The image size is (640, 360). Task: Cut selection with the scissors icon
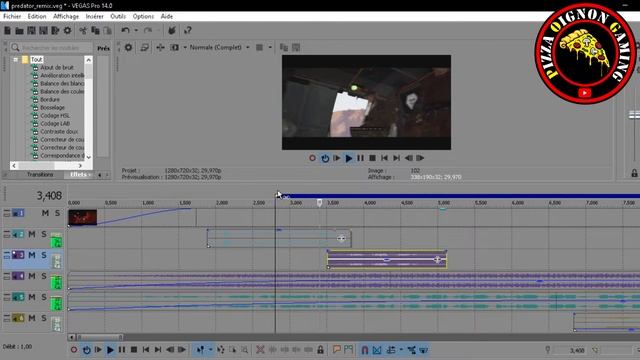pyautogui.click(x=83, y=31)
